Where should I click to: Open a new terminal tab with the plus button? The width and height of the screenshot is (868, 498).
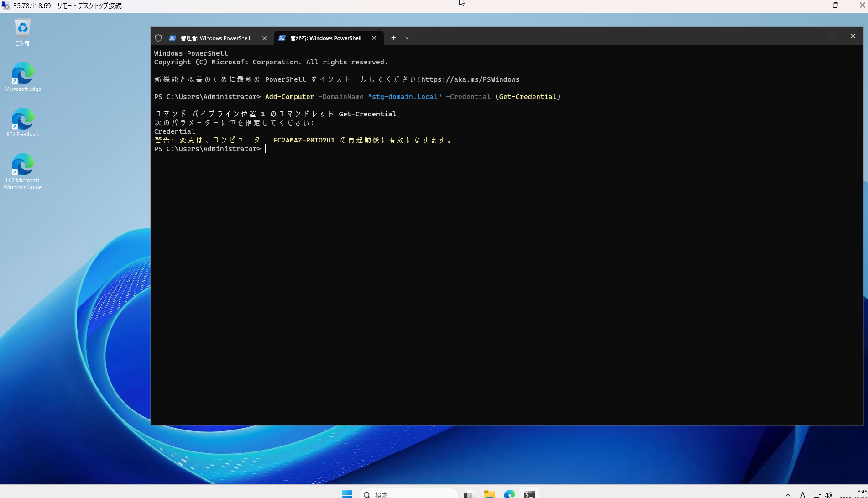click(x=393, y=38)
